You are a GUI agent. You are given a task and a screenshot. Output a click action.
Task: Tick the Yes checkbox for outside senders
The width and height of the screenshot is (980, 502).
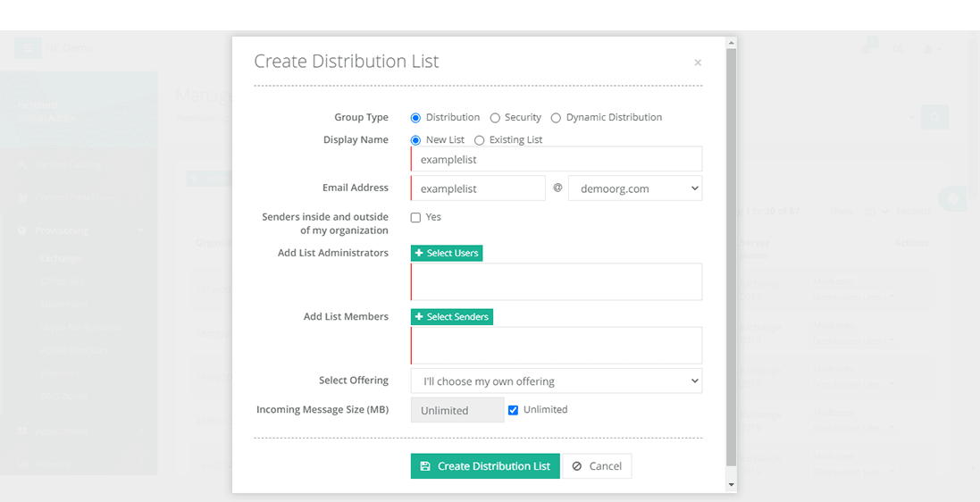tap(415, 218)
